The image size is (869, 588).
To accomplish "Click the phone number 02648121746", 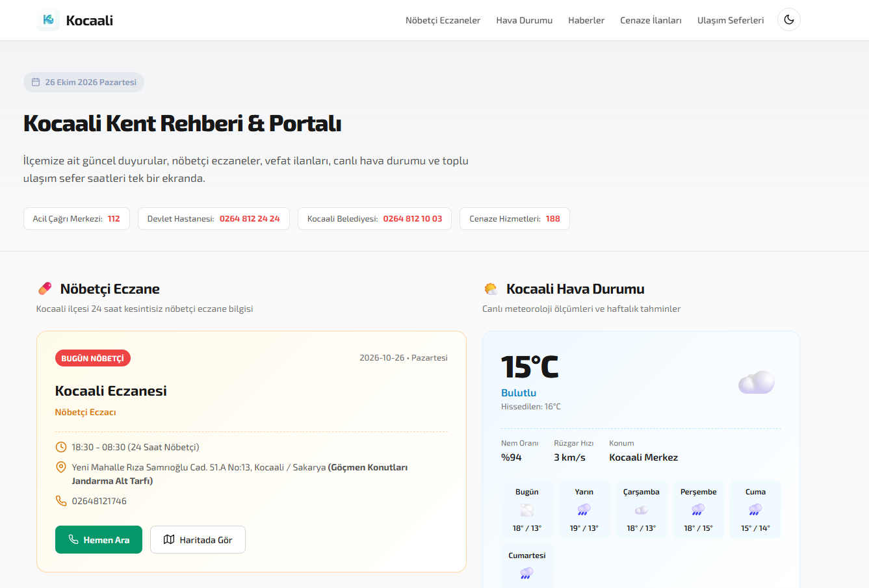I will 99,501.
